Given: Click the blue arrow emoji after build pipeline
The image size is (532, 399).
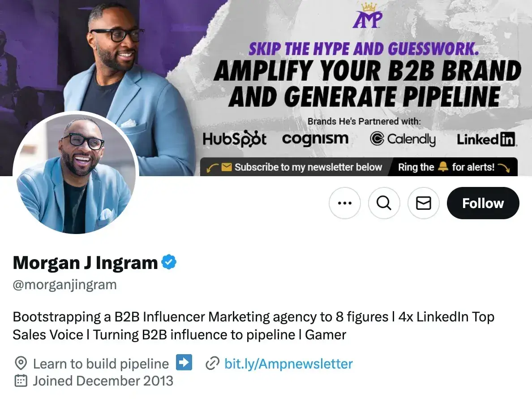Looking at the screenshot, I should coord(183,363).
